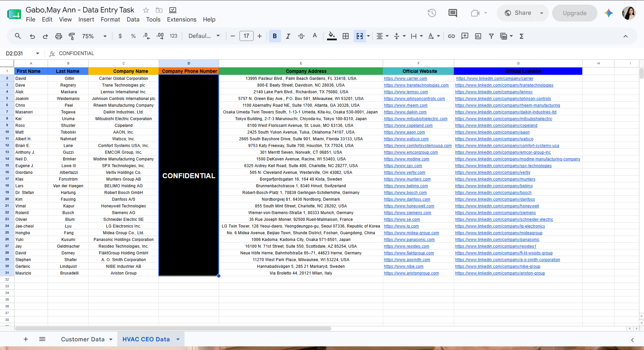Switch to the Customer Data sheet
The image size is (644, 350).
coord(83,339)
